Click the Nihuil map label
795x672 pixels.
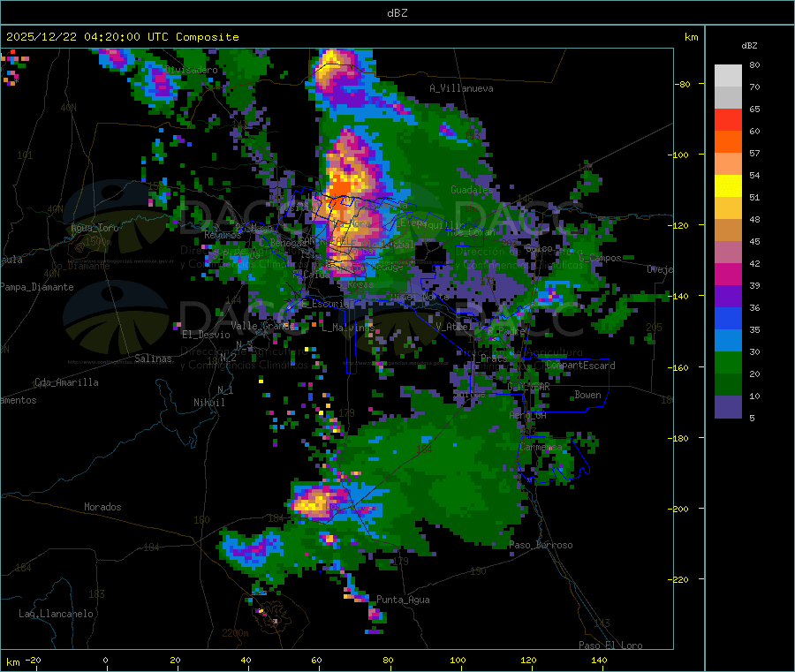208,403
